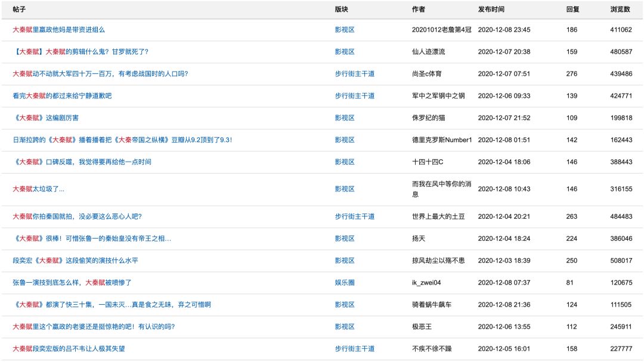Open post 看完大秦赋的都过来给宁静道歉吧
The width and height of the screenshot is (644, 362).
pyautogui.click(x=62, y=95)
